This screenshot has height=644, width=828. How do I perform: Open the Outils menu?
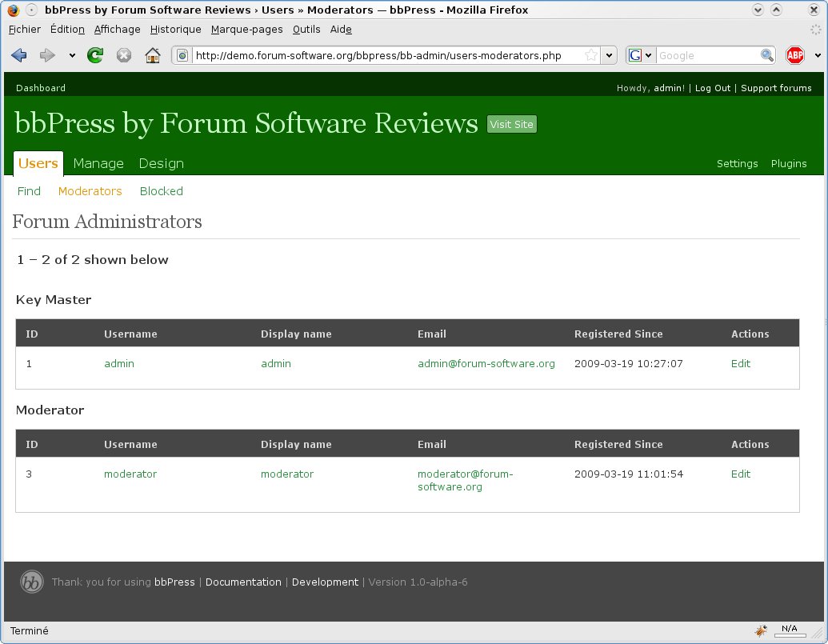pyautogui.click(x=306, y=30)
